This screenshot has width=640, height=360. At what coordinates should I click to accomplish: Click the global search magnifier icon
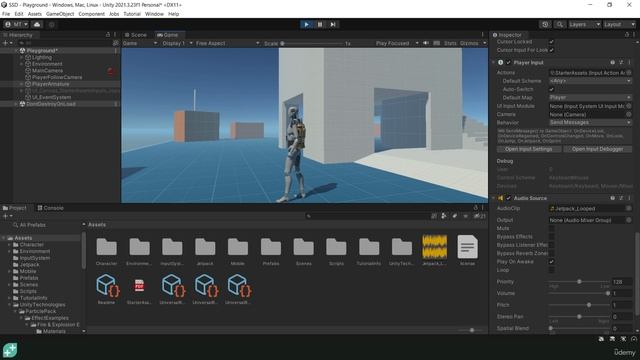click(x=560, y=24)
